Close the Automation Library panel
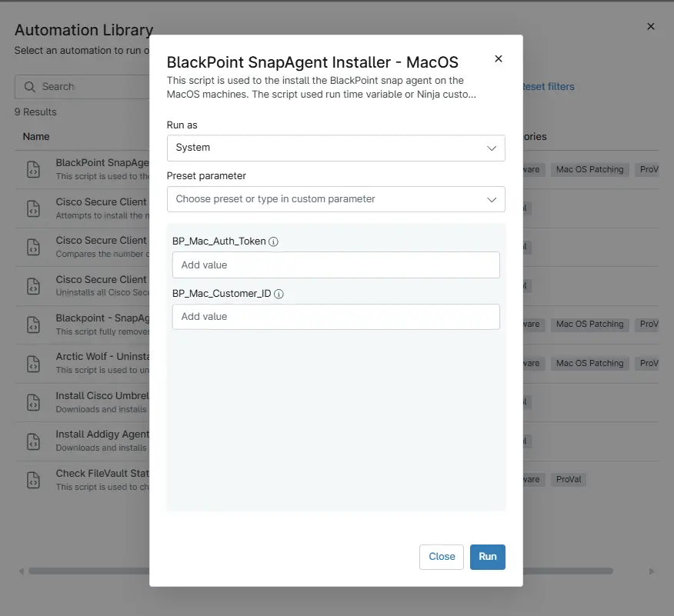Viewport: 674px width, 616px height. pos(650,26)
